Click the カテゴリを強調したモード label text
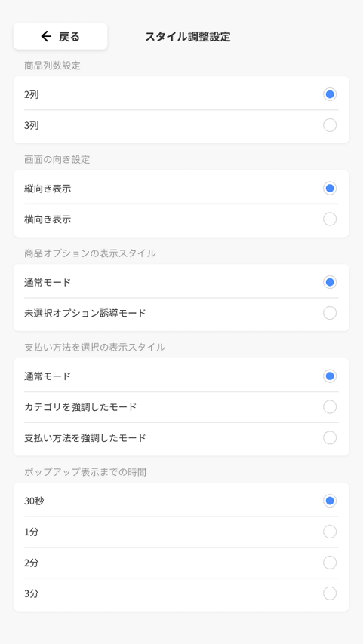This screenshot has width=363, height=644. click(x=81, y=407)
